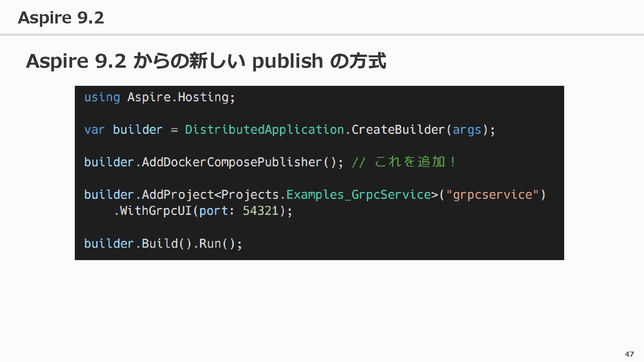This screenshot has height=362, width=644.
Task: Click the number 54321 in the code
Action: (261, 211)
